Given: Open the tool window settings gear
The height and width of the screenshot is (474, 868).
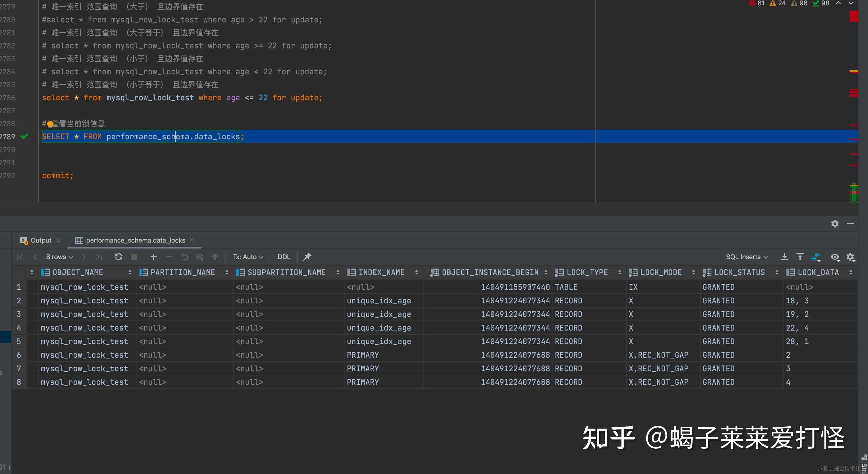Looking at the screenshot, I should 835,223.
